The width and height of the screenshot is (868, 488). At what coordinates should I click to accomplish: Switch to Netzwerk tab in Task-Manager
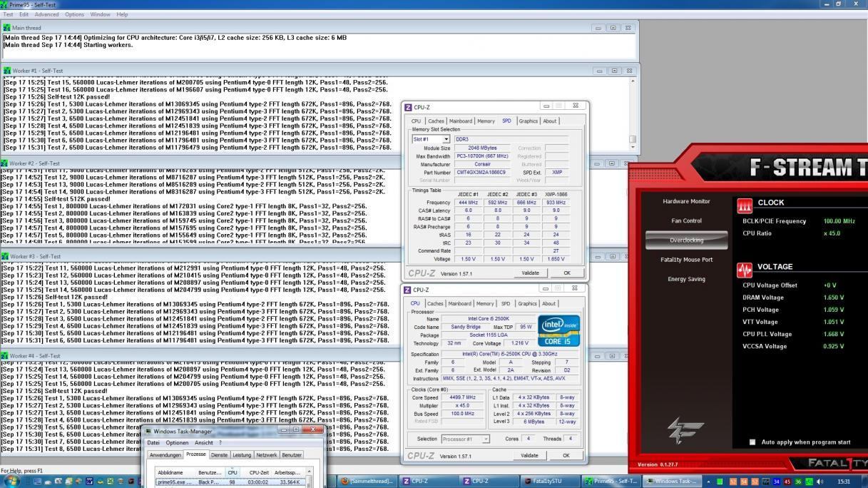point(267,455)
